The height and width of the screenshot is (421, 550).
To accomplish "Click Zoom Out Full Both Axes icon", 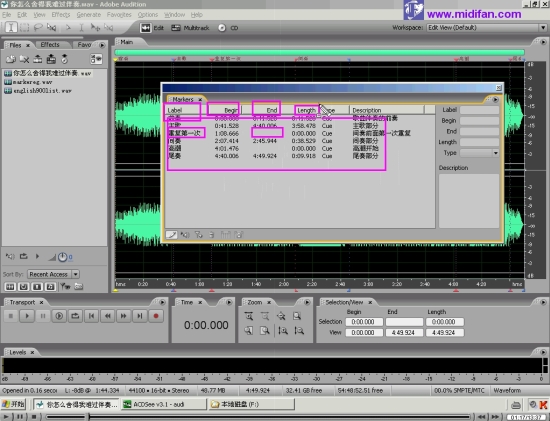I will click(x=281, y=316).
